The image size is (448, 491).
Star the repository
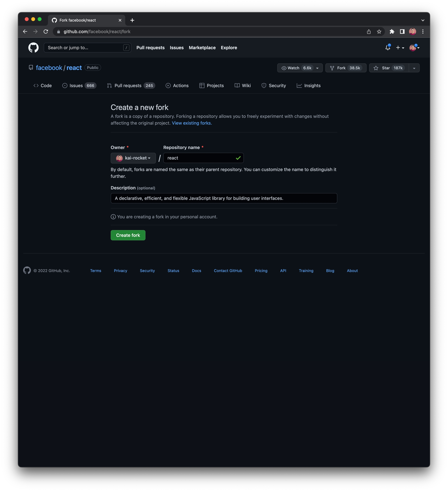tap(389, 68)
